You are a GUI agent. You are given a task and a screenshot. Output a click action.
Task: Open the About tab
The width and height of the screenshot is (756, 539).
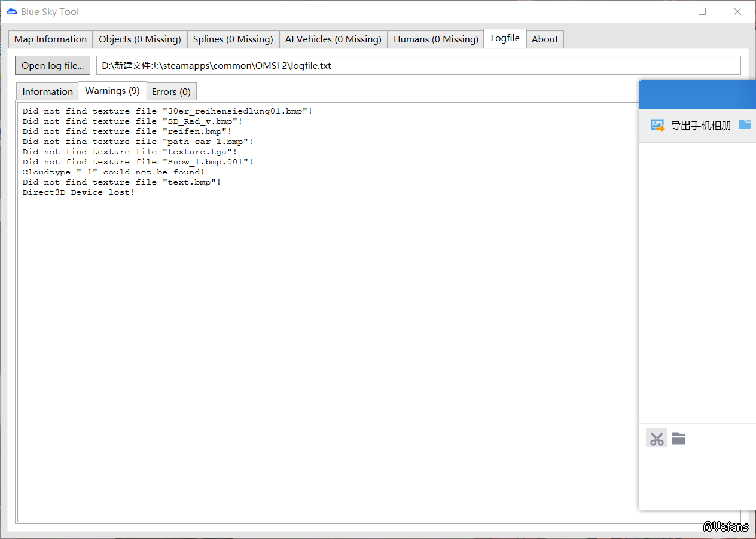(x=545, y=39)
